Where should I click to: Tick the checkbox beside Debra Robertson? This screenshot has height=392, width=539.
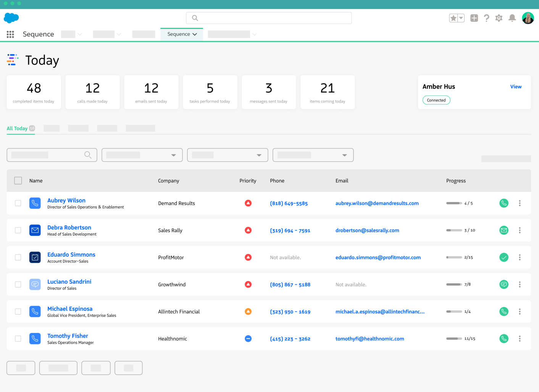pos(18,230)
